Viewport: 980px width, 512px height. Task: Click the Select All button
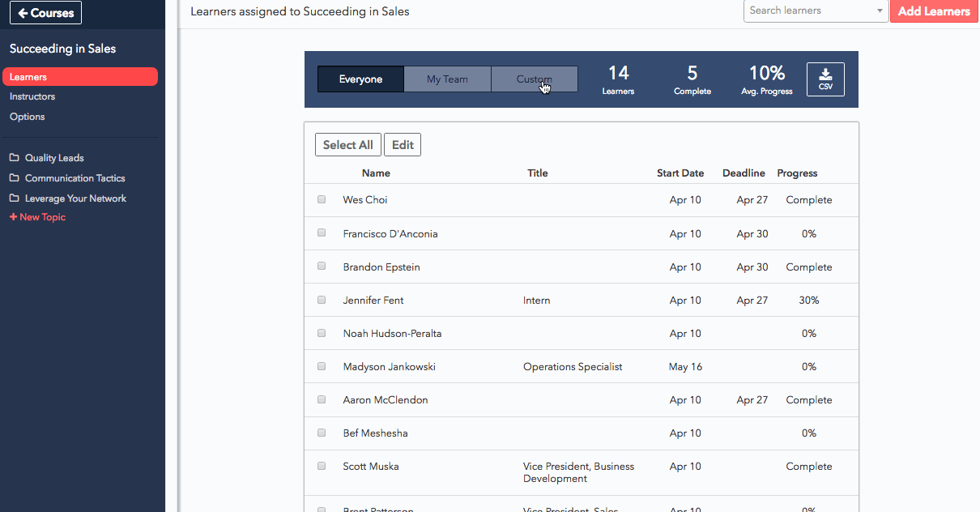[x=347, y=144]
